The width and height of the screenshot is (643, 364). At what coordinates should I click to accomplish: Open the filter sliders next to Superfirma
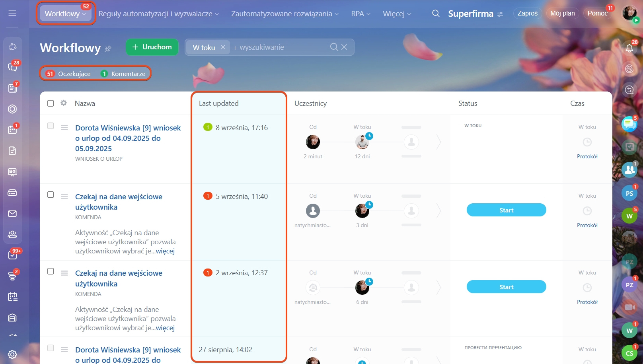[x=500, y=14]
